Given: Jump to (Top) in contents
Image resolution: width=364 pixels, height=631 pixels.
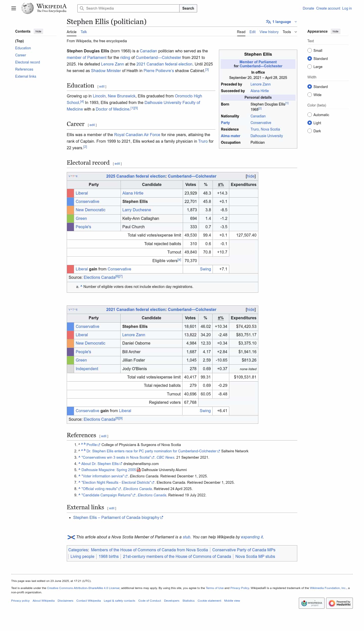Looking at the screenshot, I should (x=19, y=41).
